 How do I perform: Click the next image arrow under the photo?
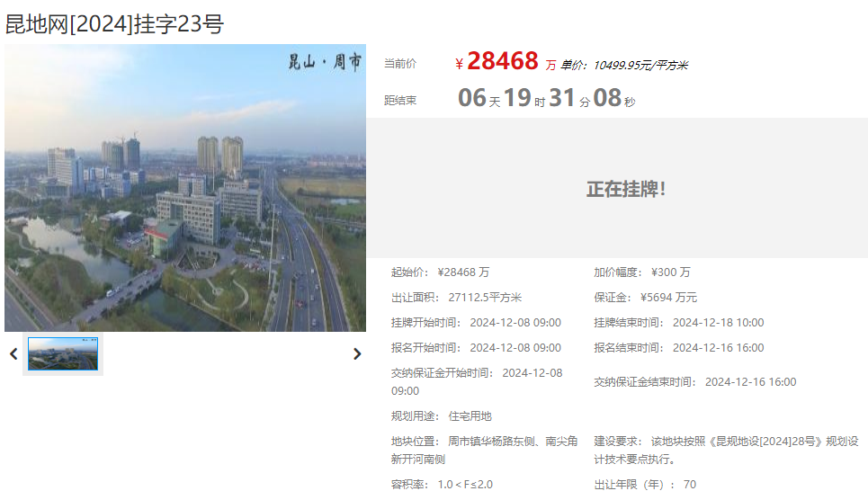pyautogui.click(x=357, y=353)
